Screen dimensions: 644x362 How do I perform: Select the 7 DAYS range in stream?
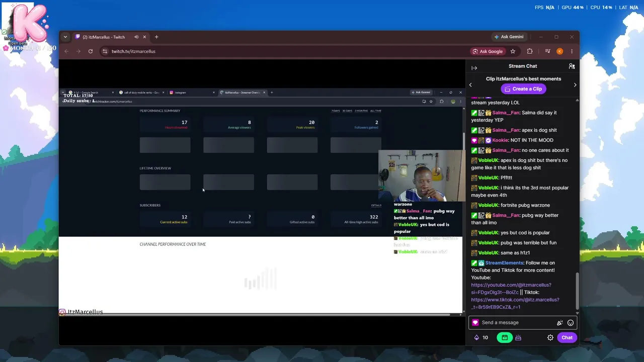pyautogui.click(x=336, y=111)
